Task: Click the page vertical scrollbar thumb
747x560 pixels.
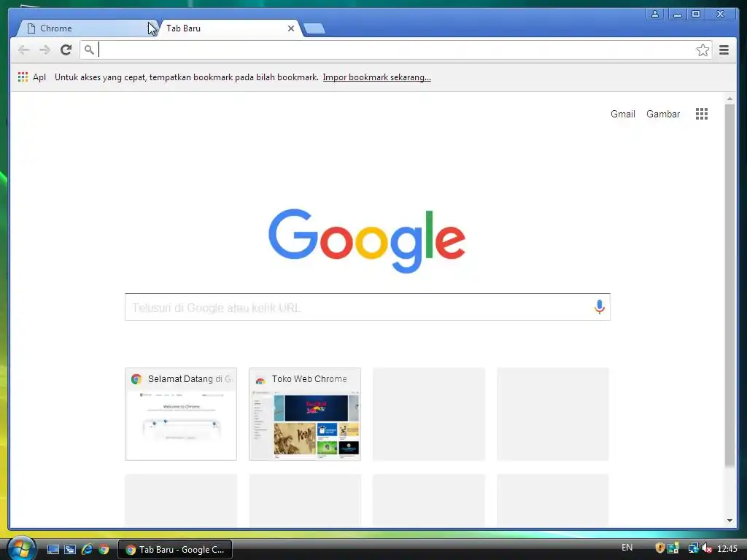Action: (x=729, y=286)
